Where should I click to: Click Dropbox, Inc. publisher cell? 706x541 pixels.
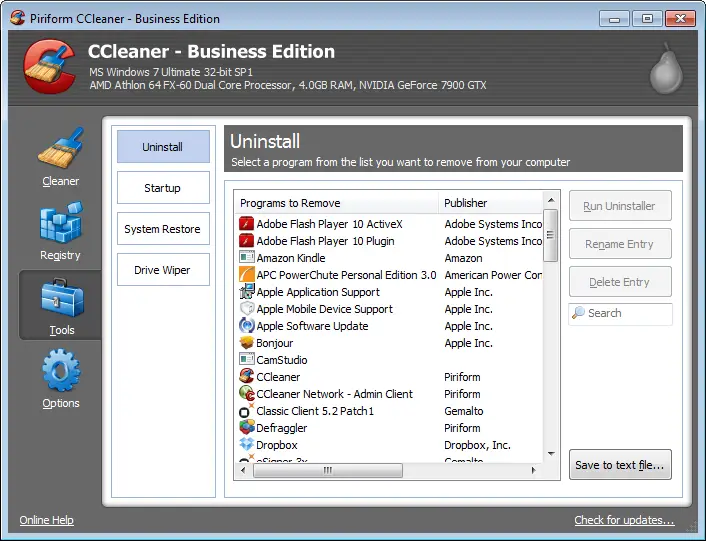click(x=477, y=445)
